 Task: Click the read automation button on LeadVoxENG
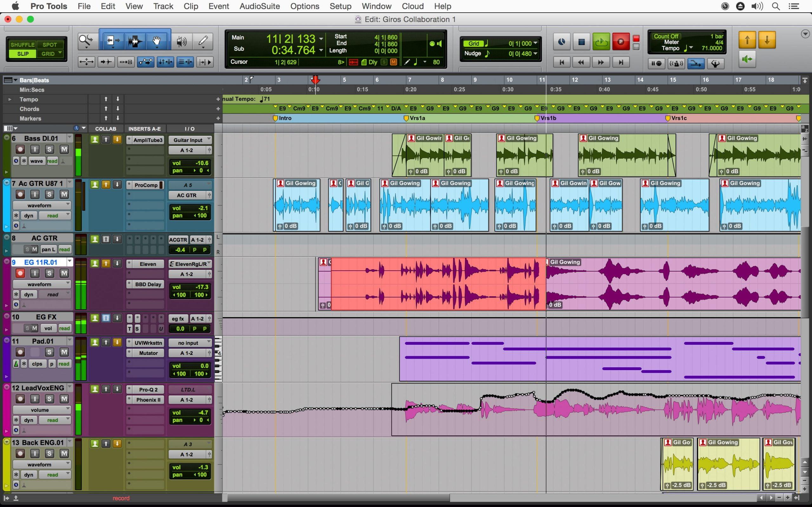(54, 420)
